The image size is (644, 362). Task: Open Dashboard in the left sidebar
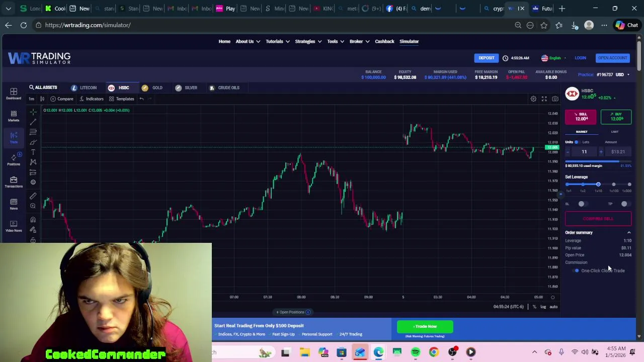(x=14, y=94)
